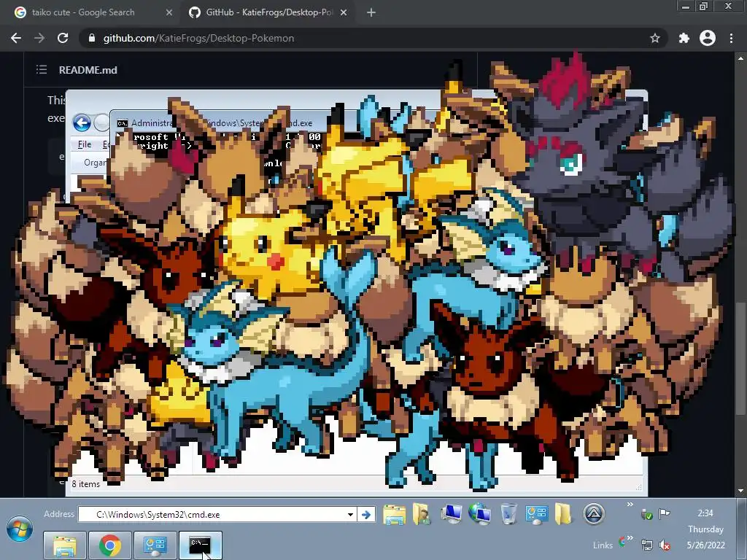The image size is (747, 560).
Task: Switch to the GitHub KatieFrogs tab
Action: (269, 12)
